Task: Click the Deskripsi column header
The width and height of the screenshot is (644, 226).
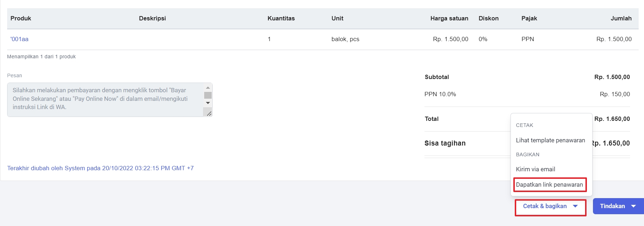Action: [152, 18]
